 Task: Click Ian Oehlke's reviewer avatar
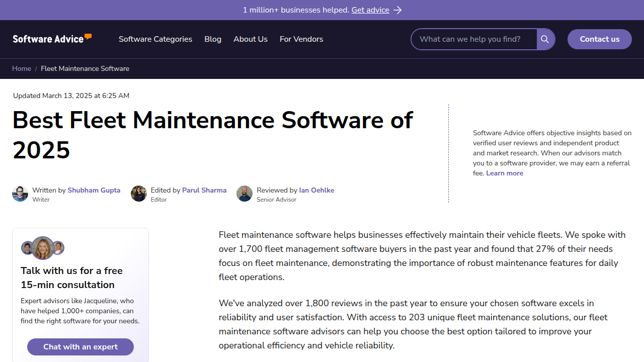[245, 194]
